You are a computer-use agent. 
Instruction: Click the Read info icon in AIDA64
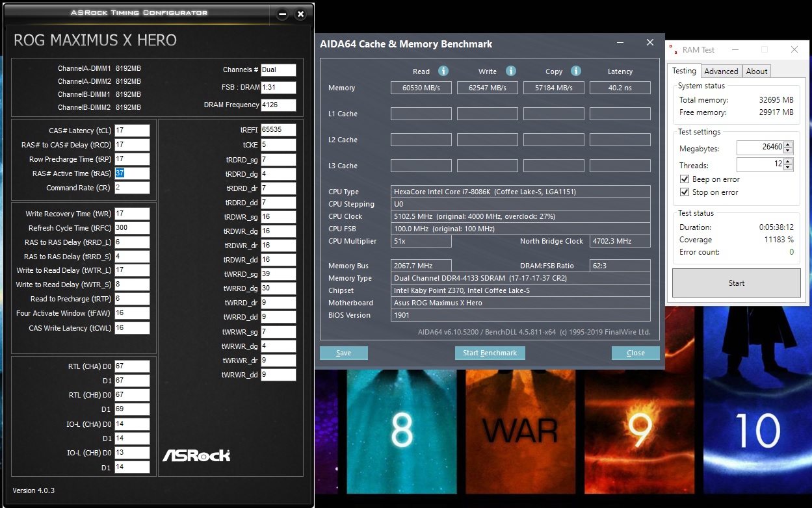(443, 71)
